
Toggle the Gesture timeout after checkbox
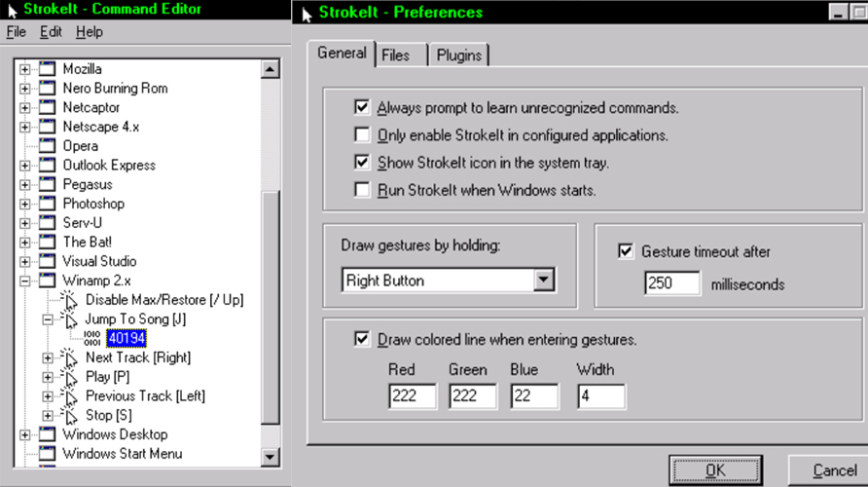point(626,251)
